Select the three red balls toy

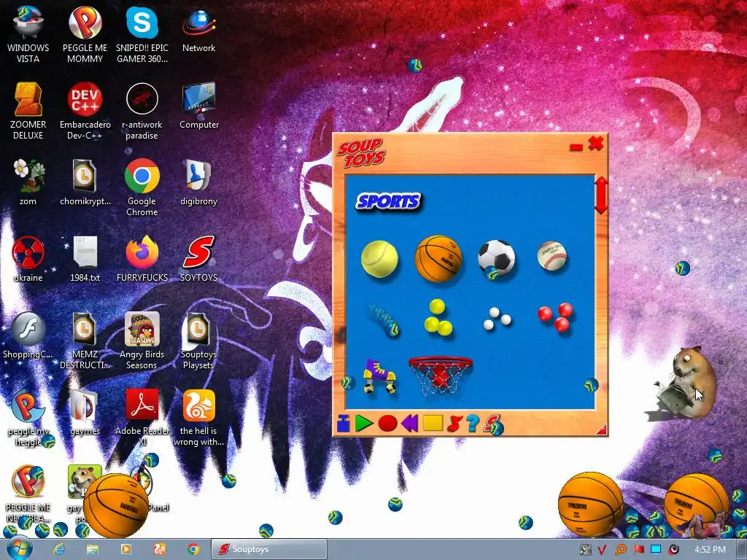(x=555, y=316)
